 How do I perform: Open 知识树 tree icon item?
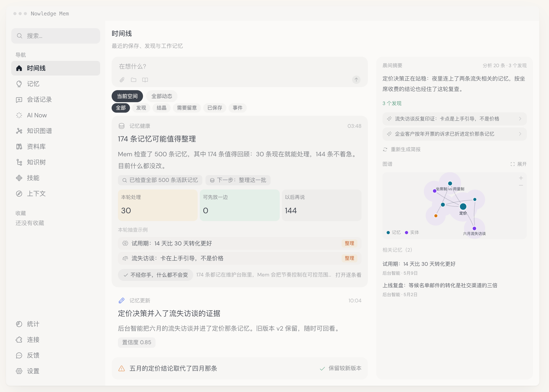[55, 162]
